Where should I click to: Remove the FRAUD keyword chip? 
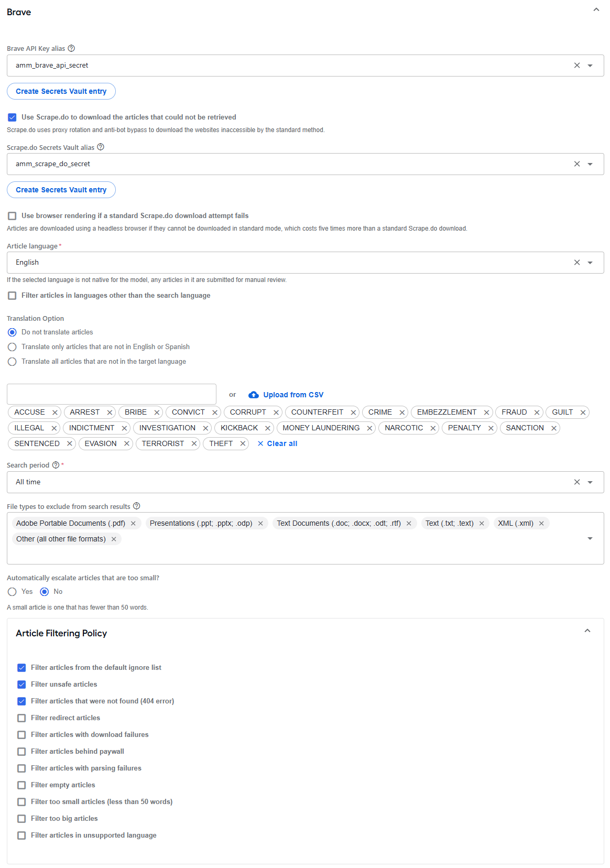pyautogui.click(x=537, y=413)
